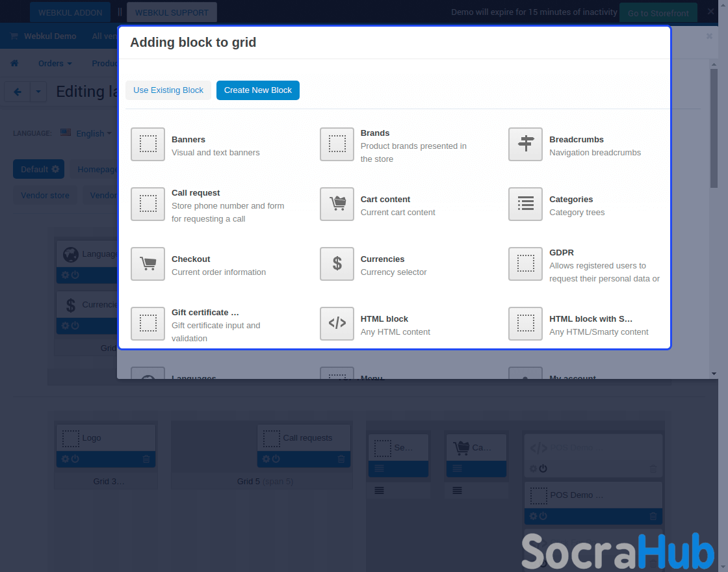The width and height of the screenshot is (728, 572).
Task: Click the WEBKUL ADDON button
Action: (70, 12)
